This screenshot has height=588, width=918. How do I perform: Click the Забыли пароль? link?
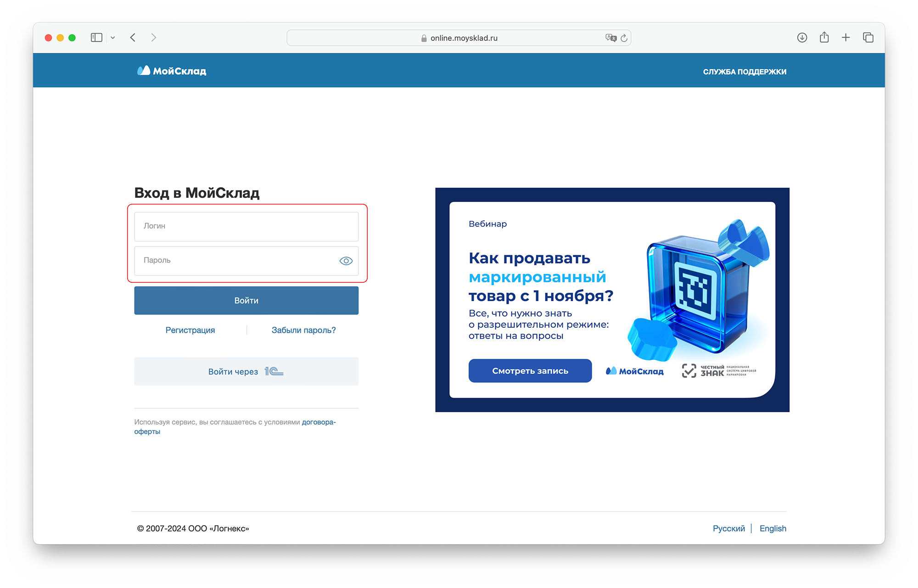303,330
